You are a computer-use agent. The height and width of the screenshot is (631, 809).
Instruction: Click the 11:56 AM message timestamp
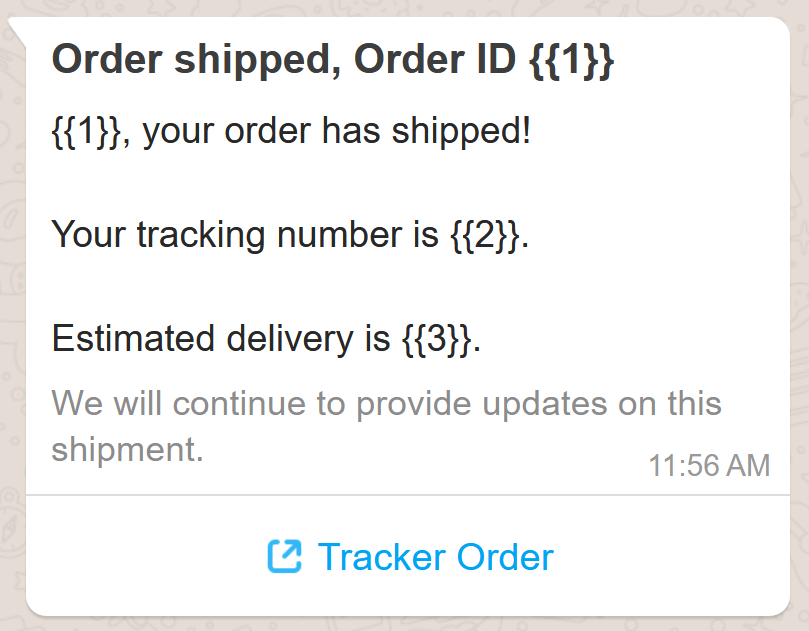tap(709, 465)
